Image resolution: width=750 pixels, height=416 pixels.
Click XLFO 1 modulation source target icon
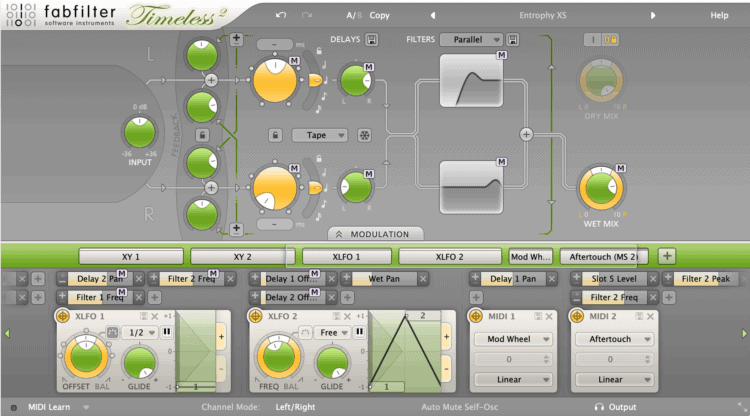62,316
